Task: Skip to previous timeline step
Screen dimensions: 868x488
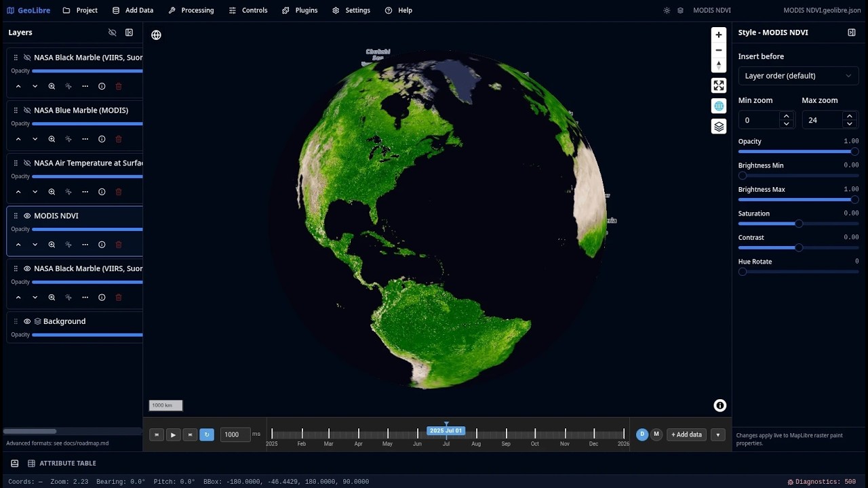Action: coord(156,434)
